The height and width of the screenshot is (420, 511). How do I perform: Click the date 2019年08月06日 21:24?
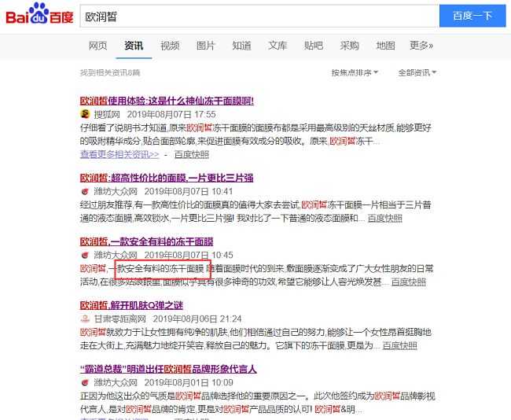(197, 319)
